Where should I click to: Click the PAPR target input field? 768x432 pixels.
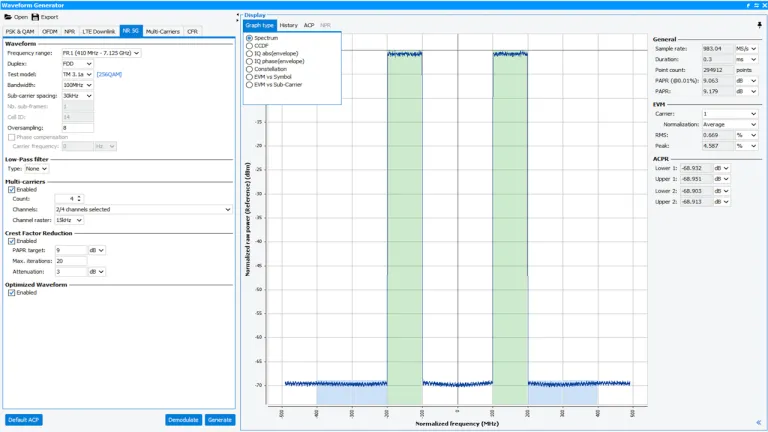pyautogui.click(x=71, y=250)
